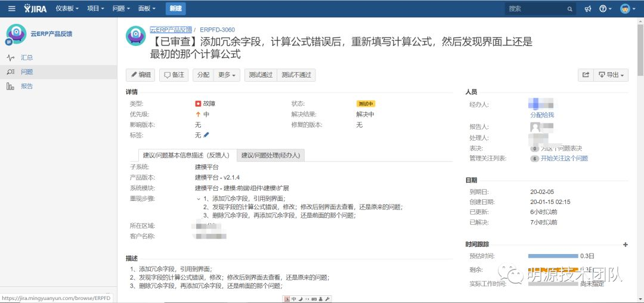Open the 项目 dropdown menu
644x303 pixels.
(x=95, y=8)
